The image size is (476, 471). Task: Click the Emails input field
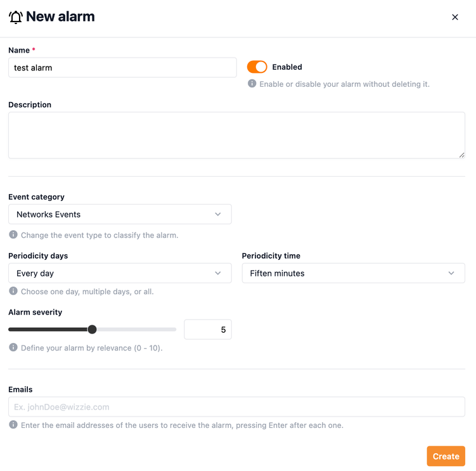[x=236, y=407]
